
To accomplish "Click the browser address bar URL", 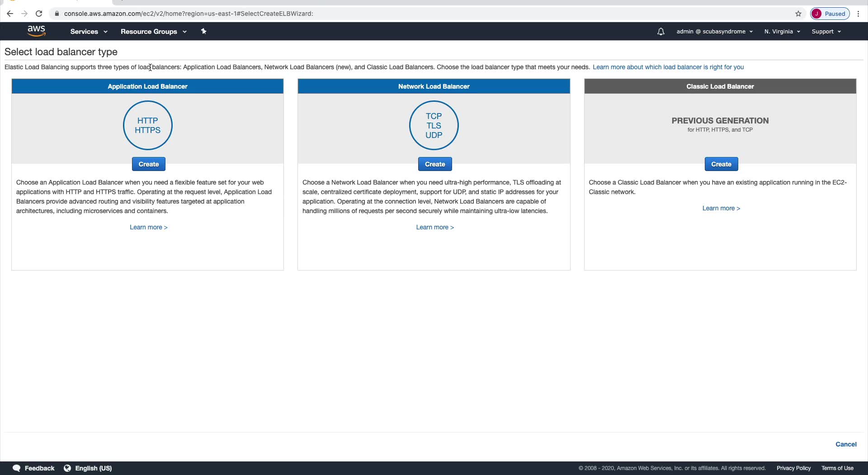I will coord(189,14).
